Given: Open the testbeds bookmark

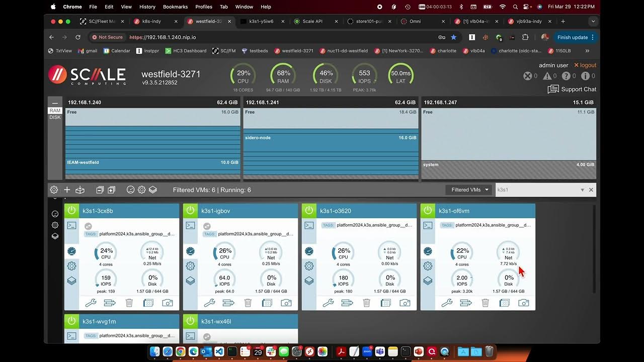Looking at the screenshot, I should click(255, 51).
